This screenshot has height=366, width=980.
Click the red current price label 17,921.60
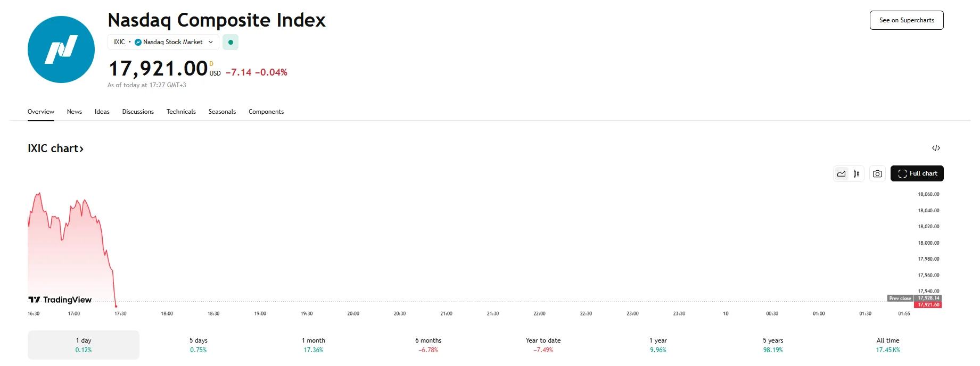[x=928, y=305]
